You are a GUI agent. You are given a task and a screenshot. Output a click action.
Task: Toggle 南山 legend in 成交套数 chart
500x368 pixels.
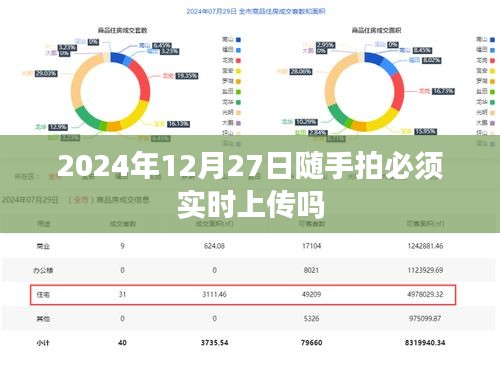coord(231,39)
